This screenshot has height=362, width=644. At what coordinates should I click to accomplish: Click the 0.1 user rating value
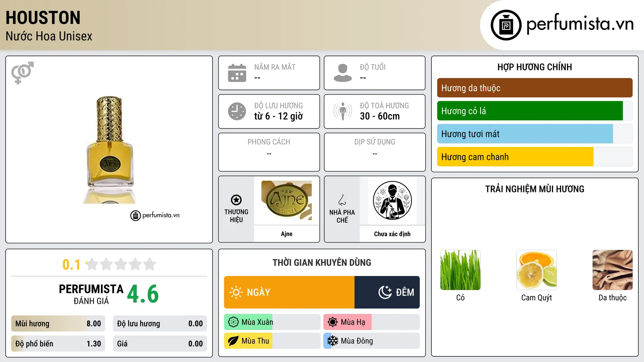(71, 265)
